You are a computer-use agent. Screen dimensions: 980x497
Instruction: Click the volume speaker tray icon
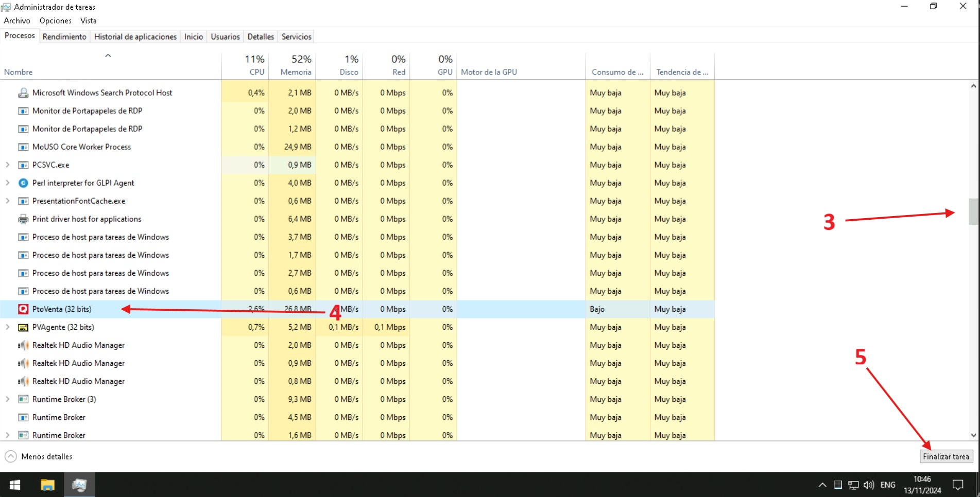(x=869, y=485)
